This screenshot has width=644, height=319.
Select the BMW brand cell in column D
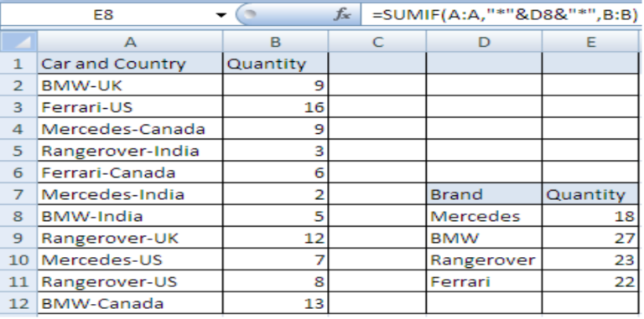click(484, 238)
